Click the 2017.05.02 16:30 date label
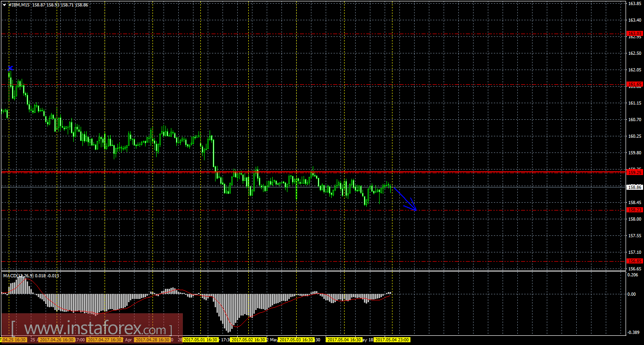The width and height of the screenshot is (644, 345). click(x=249, y=340)
